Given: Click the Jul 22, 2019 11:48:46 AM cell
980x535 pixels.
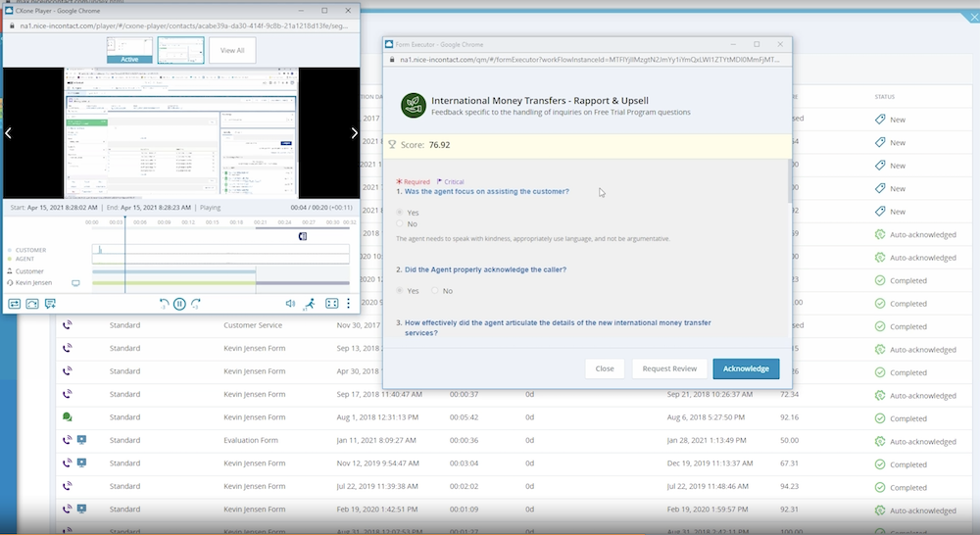Looking at the screenshot, I should coord(709,486).
